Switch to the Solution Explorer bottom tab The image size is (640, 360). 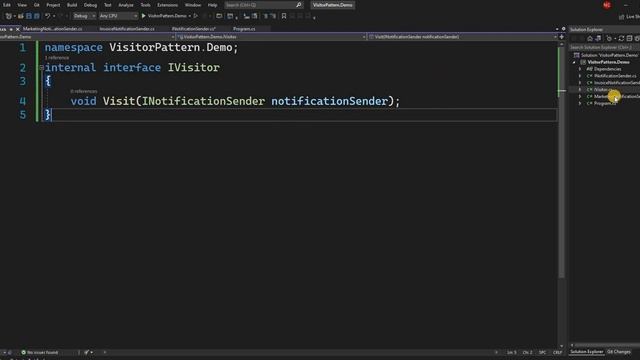coord(587,352)
